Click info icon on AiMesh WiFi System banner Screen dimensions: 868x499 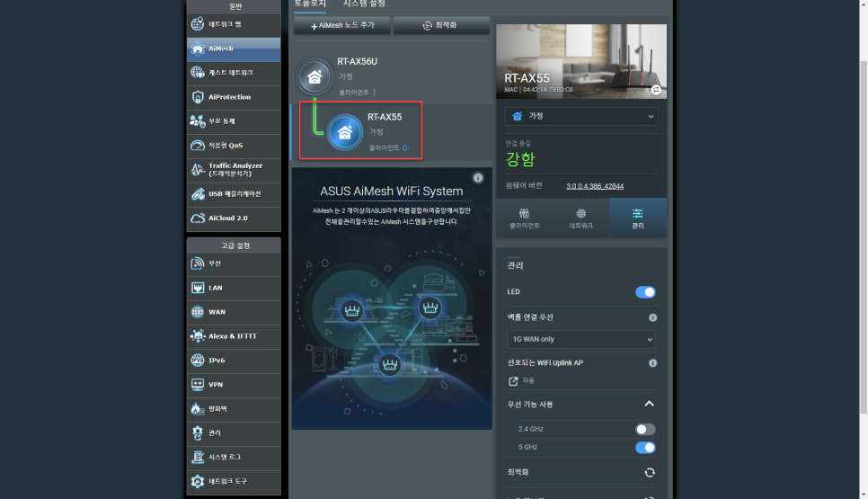coord(478,178)
